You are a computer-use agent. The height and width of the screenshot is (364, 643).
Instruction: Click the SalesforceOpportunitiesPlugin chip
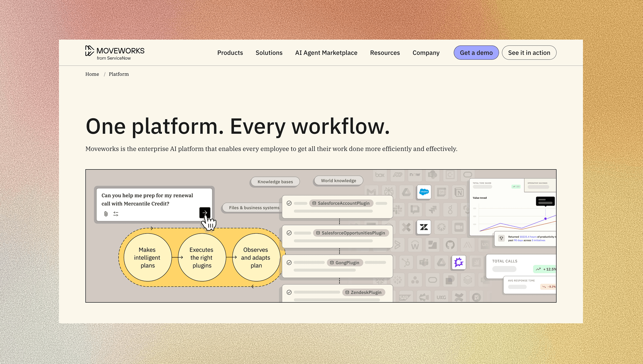(x=351, y=233)
